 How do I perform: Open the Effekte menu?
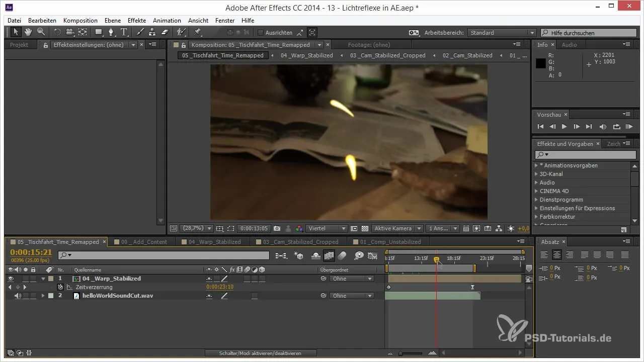pos(137,21)
